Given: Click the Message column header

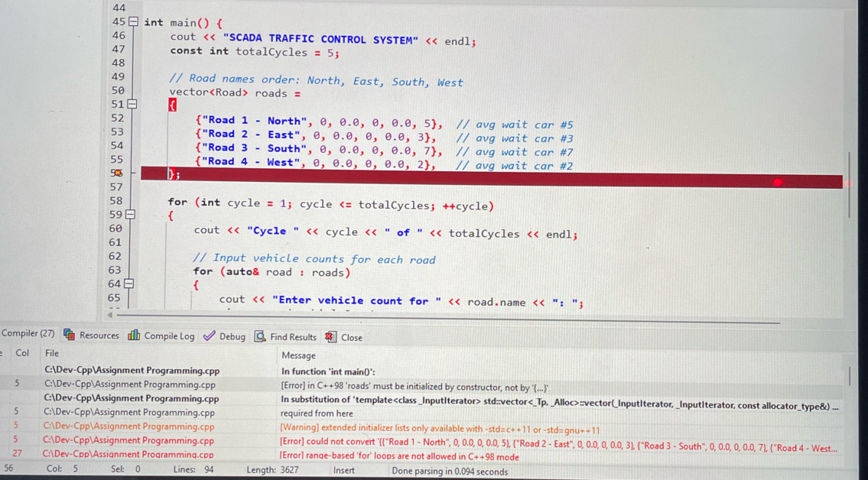Looking at the screenshot, I should click(298, 355).
